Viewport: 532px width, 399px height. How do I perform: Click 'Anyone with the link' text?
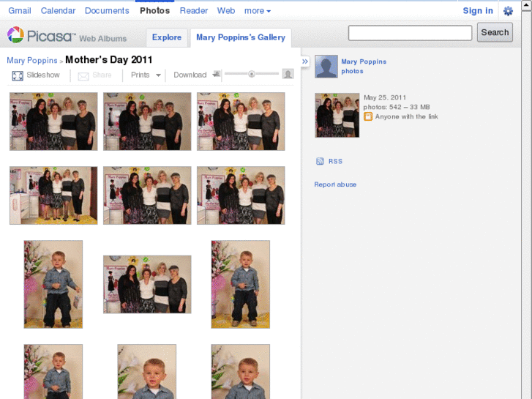coord(406,117)
